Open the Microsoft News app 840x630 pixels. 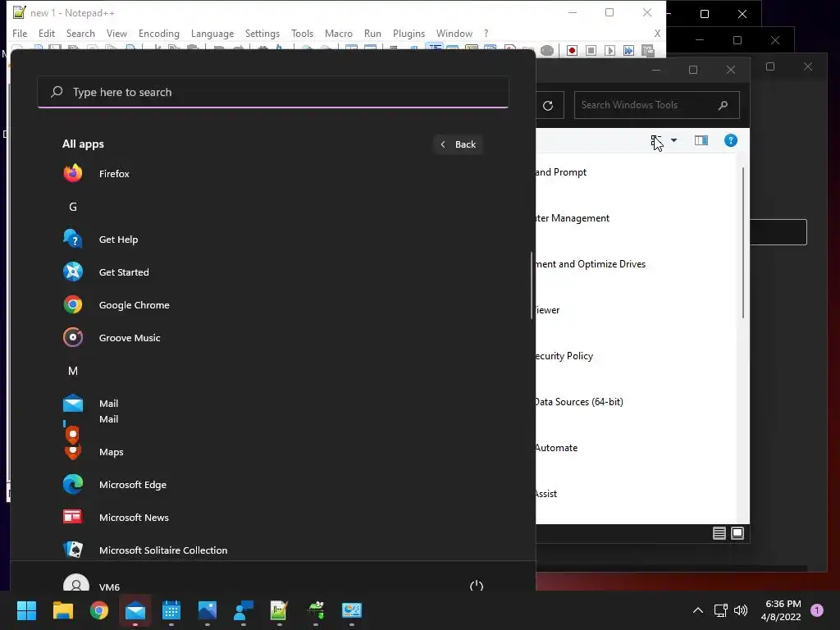134,517
